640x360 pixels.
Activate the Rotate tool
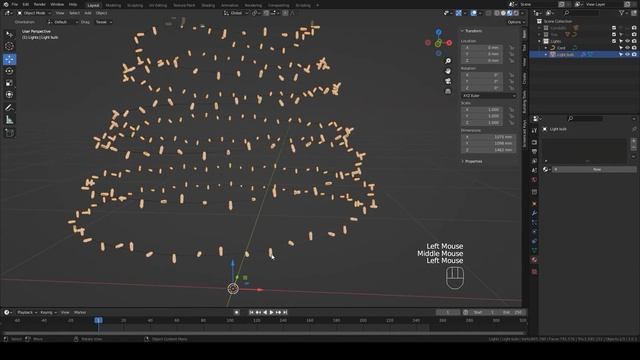pyautogui.click(x=9, y=71)
